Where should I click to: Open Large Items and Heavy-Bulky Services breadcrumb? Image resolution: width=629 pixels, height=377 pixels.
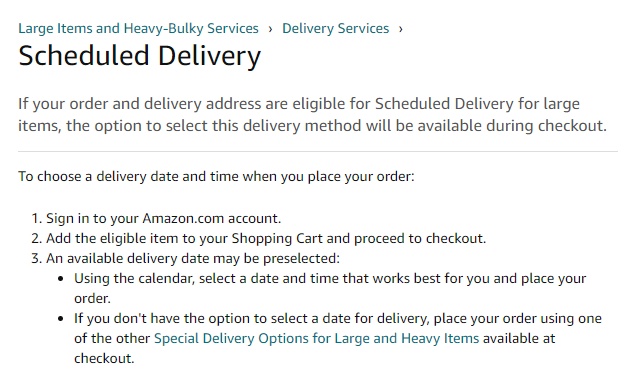click(x=138, y=28)
